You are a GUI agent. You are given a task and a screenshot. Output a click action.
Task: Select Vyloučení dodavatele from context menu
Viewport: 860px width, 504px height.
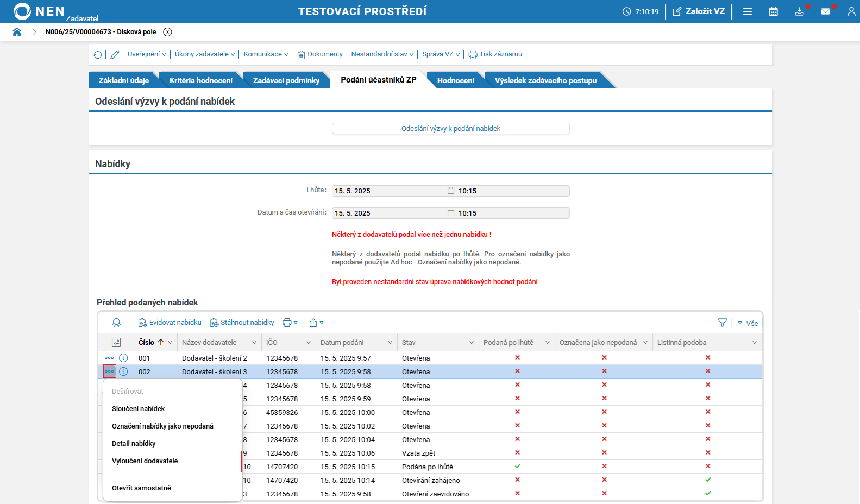tap(145, 461)
